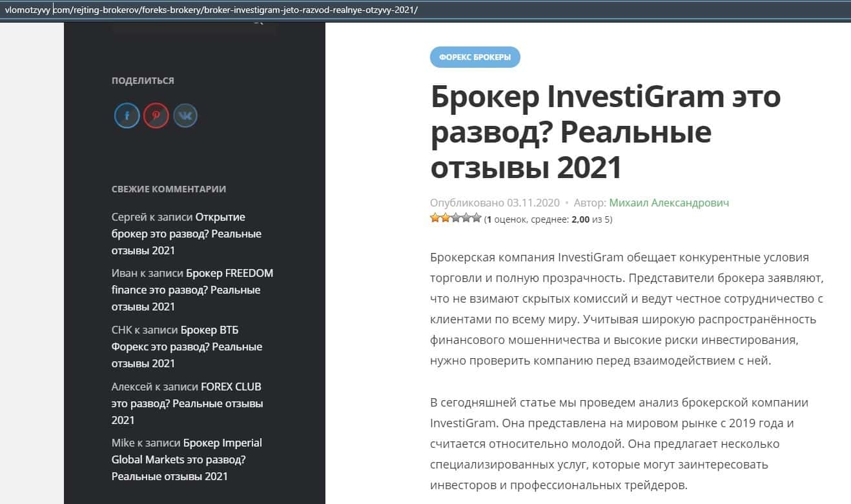The width and height of the screenshot is (851, 504).
Task: Click the publication date 03.11.2020
Action: [534, 203]
